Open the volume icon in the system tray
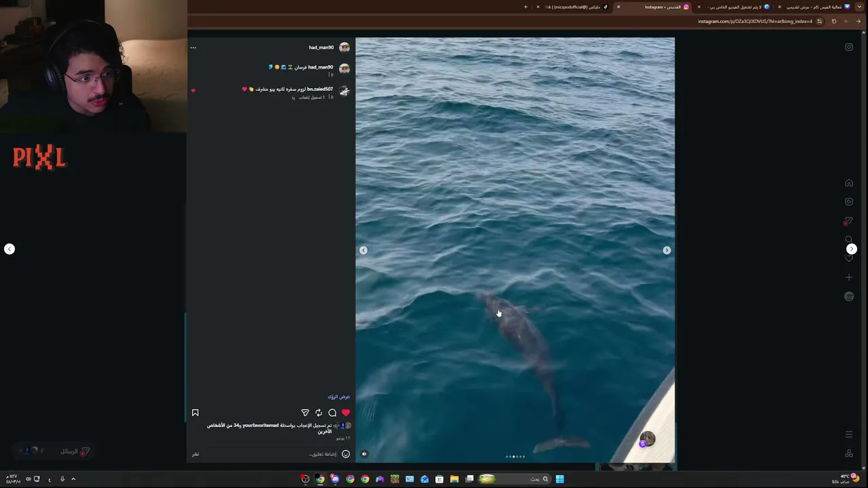Screen dimensions: 868x488 click(28, 479)
